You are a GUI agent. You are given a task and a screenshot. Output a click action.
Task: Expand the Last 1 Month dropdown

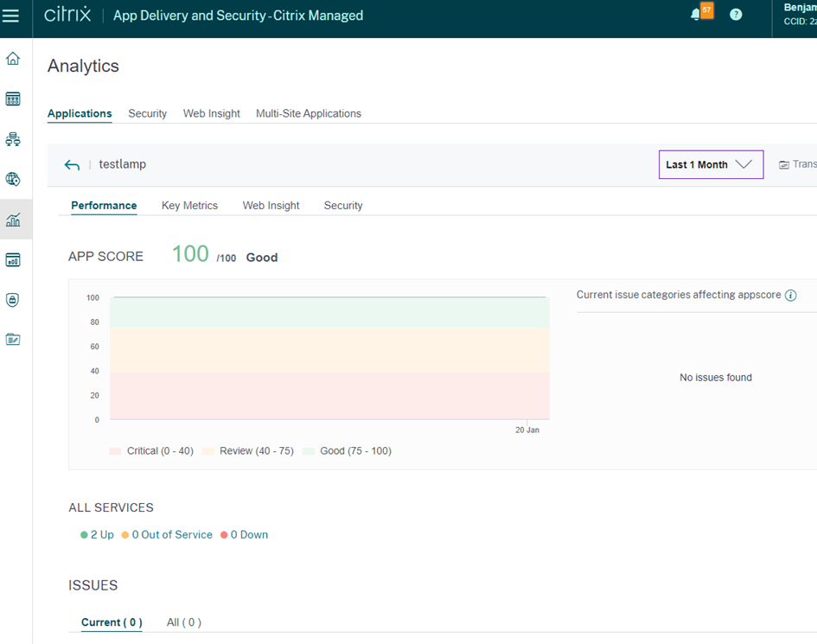[x=712, y=164]
